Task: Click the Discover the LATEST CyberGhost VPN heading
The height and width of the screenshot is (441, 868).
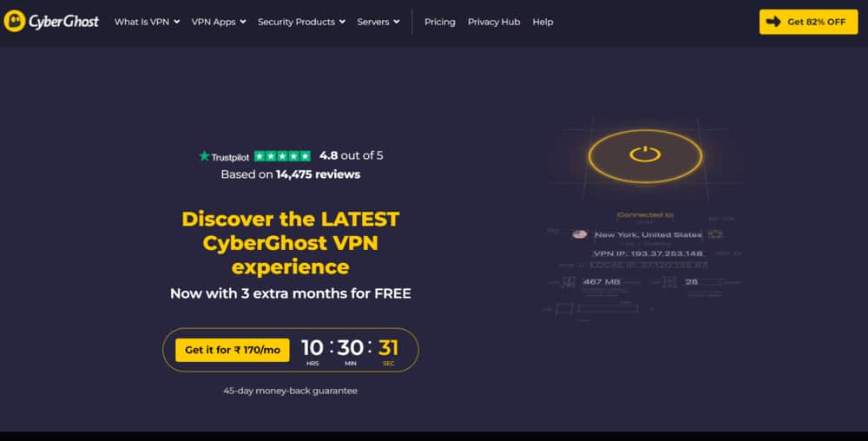Action: 291,243
